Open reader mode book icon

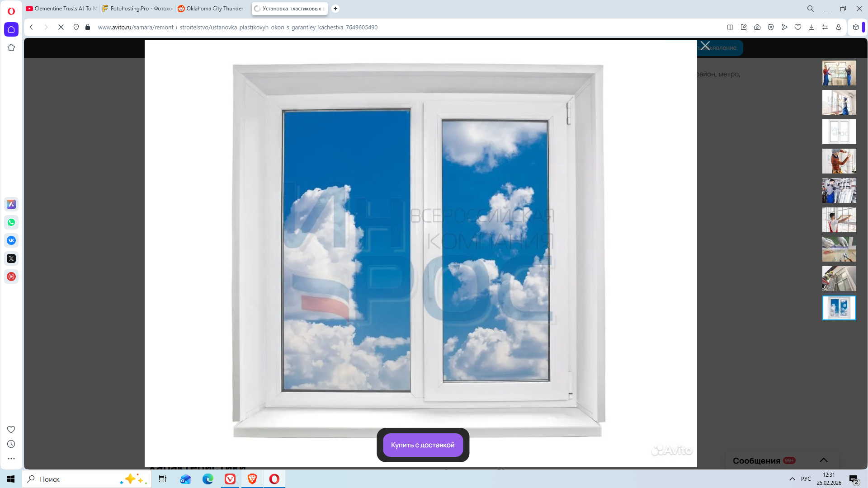[x=730, y=27]
